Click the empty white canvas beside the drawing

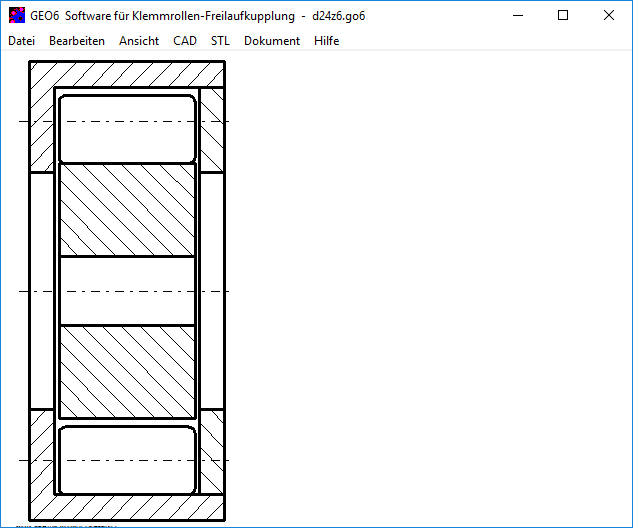430,290
